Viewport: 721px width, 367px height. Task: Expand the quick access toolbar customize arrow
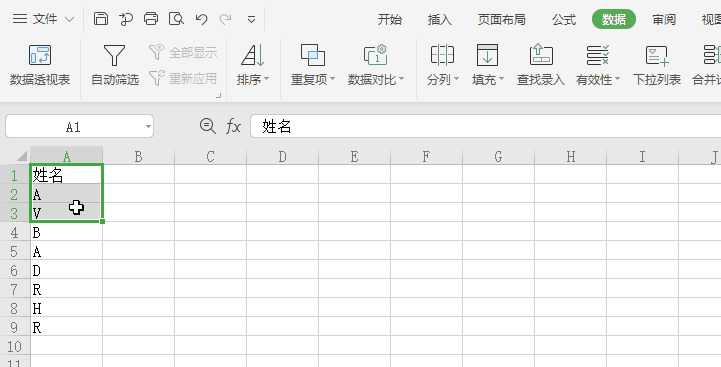pos(251,19)
